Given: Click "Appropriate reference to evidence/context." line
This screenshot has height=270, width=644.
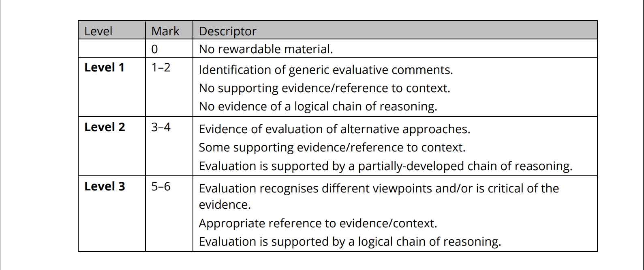Looking at the screenshot, I should (318, 223).
